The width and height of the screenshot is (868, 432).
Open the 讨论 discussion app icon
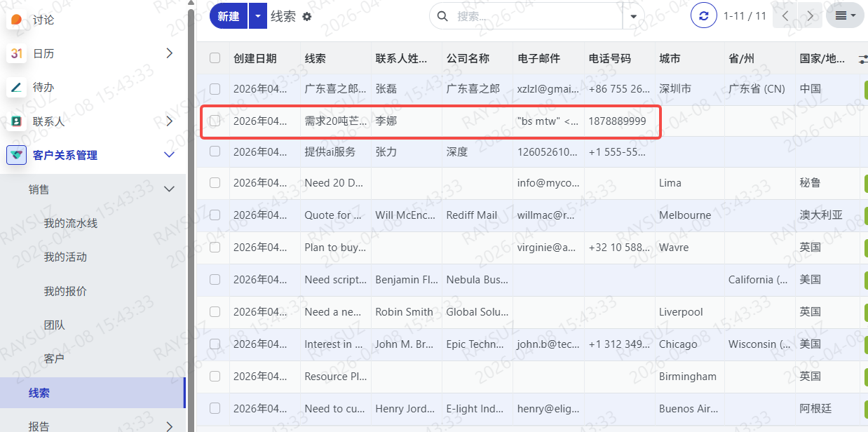click(x=16, y=20)
